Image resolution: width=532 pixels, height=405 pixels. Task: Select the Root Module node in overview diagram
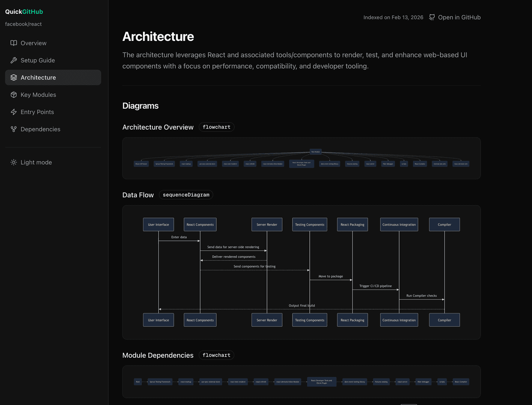coord(315,152)
